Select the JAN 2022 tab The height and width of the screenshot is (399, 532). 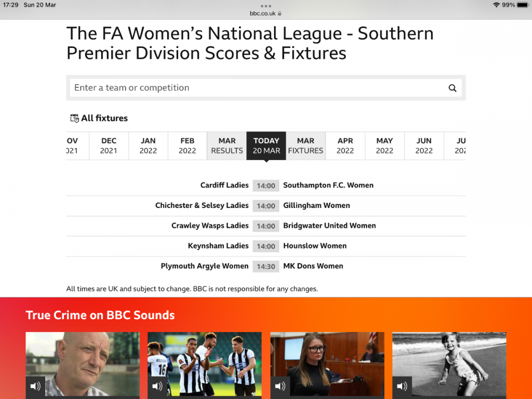[x=148, y=146]
